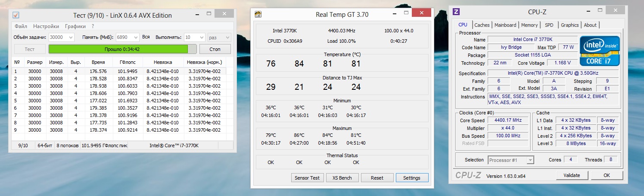Click the Validate button in CPU-Z
The width and height of the screenshot is (644, 196).
pyautogui.click(x=571, y=175)
